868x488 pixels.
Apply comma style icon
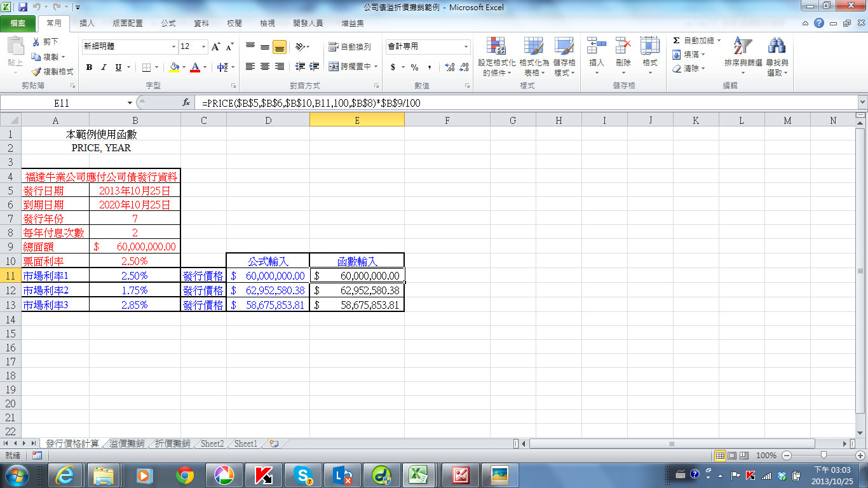click(x=430, y=67)
